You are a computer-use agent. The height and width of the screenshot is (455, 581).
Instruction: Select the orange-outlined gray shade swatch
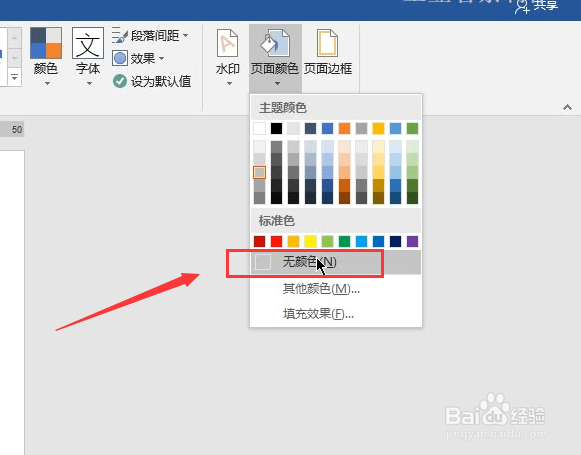coord(259,172)
